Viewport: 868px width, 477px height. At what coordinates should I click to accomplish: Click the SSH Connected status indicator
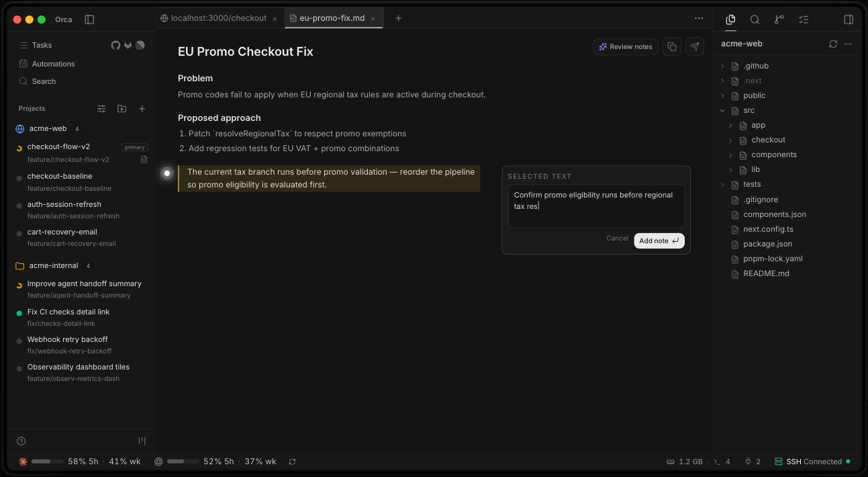(812, 462)
